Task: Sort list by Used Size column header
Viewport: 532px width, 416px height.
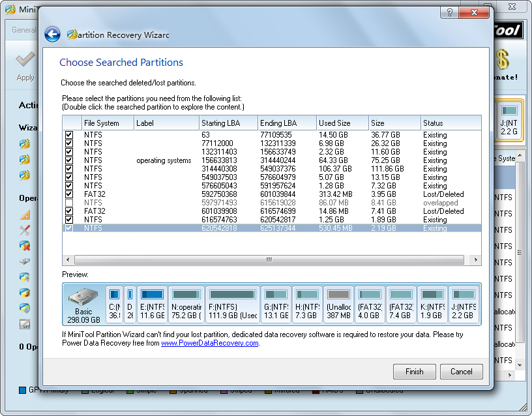Action: point(343,123)
